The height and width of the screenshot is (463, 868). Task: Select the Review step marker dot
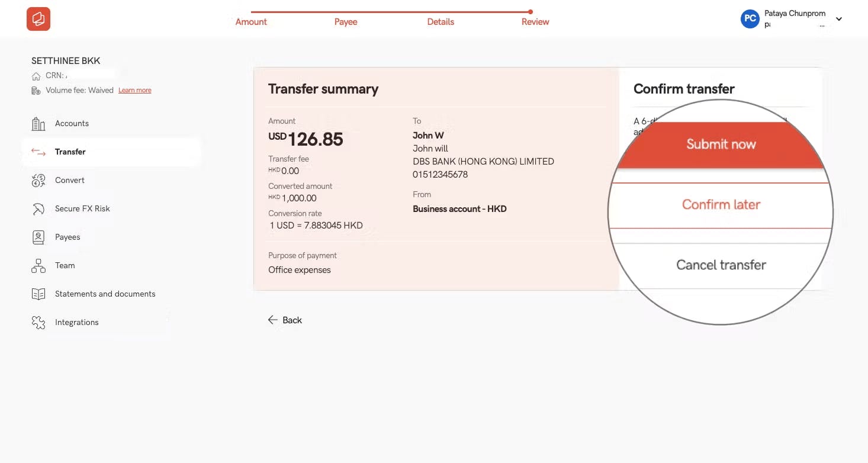pyautogui.click(x=531, y=12)
